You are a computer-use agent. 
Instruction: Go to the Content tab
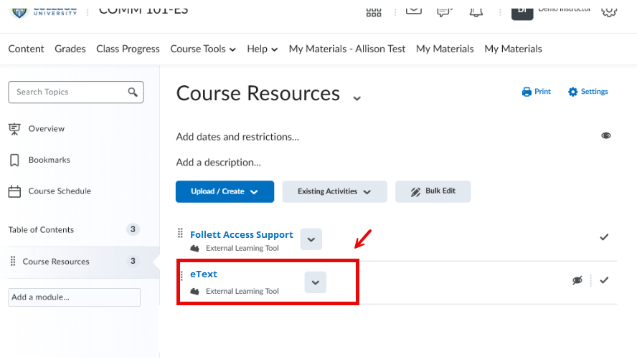(26, 49)
